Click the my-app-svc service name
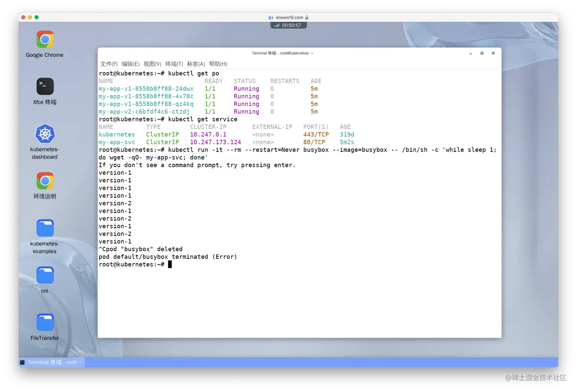577x392 pixels. tap(117, 142)
